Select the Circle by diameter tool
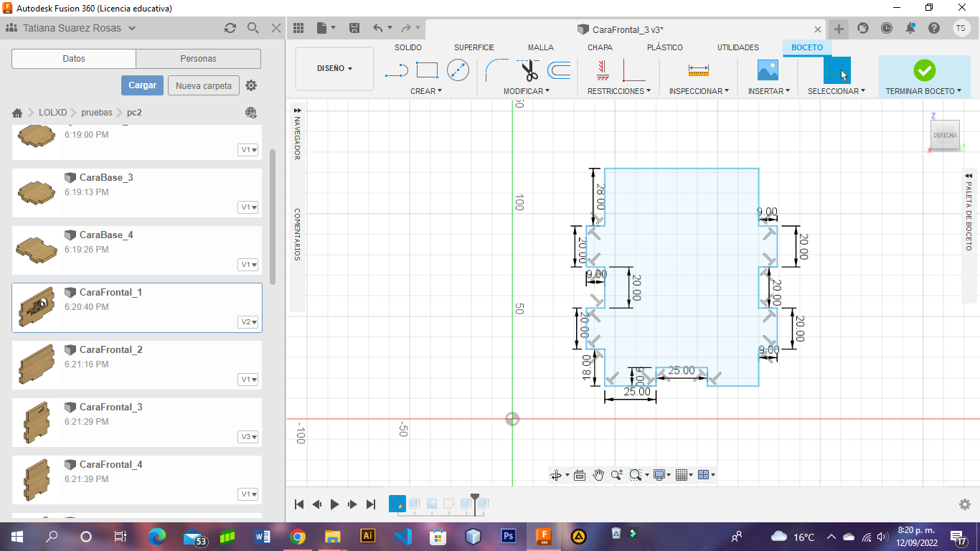980x551 pixels. pyautogui.click(x=458, y=70)
